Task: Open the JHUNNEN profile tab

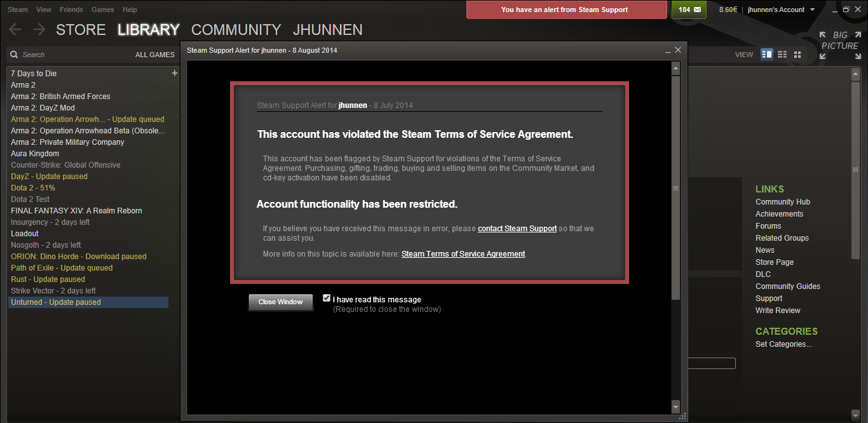Action: [x=328, y=30]
